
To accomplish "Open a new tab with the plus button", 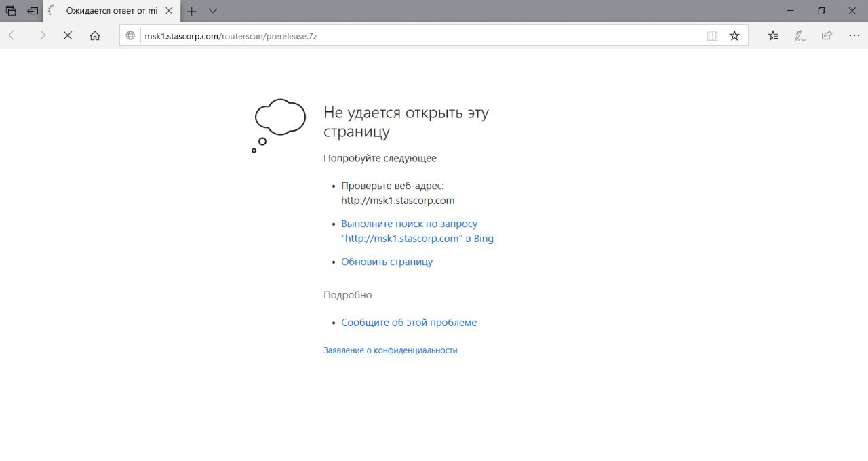I will pos(192,11).
